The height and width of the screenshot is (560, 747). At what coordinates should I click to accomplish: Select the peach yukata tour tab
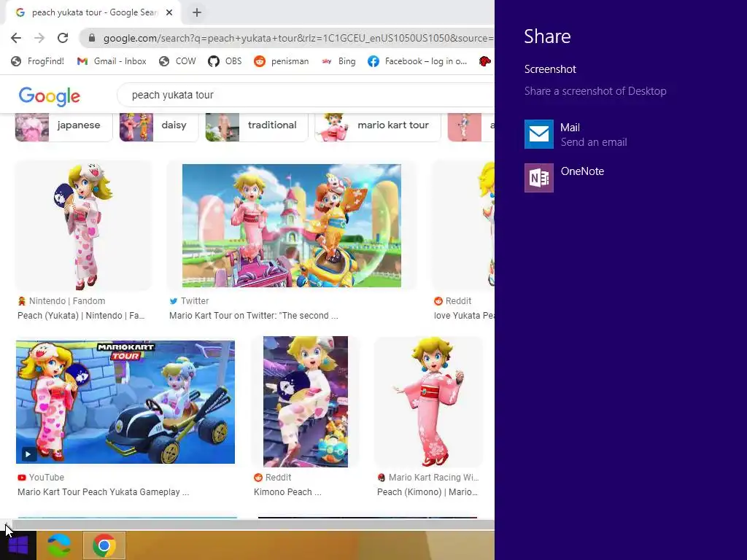(93, 13)
